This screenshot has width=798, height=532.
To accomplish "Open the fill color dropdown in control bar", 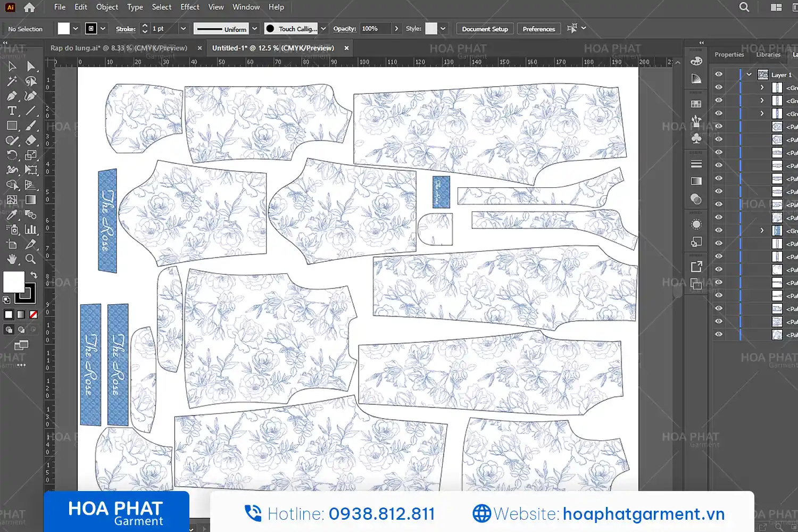I will pos(76,29).
